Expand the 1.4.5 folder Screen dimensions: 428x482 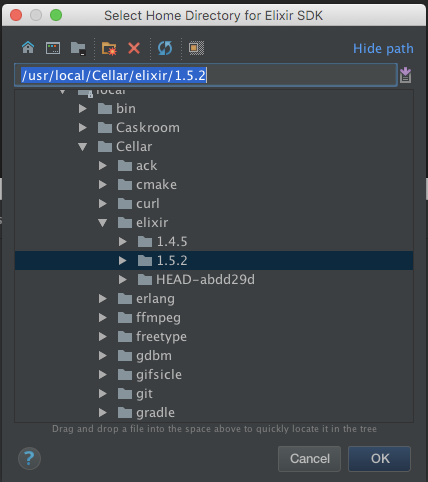click(123, 242)
